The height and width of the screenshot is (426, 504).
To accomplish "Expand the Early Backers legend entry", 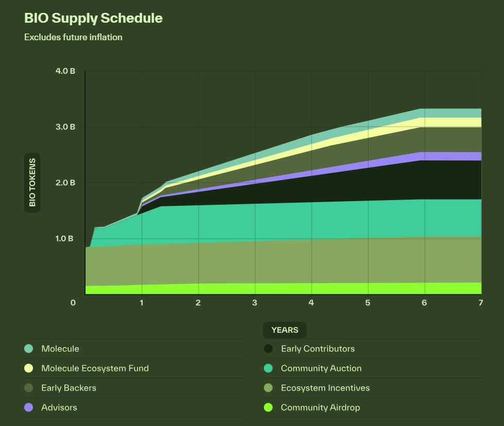I will click(70, 388).
